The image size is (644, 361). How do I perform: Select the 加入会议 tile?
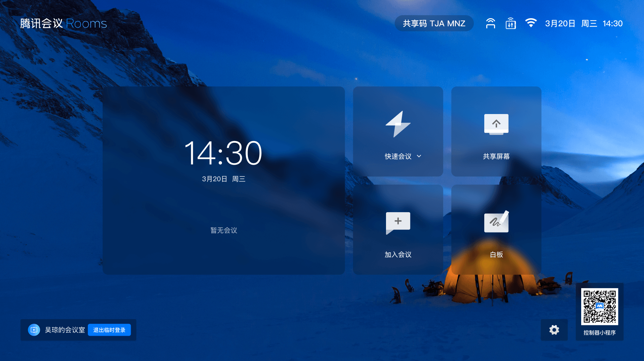398,229
